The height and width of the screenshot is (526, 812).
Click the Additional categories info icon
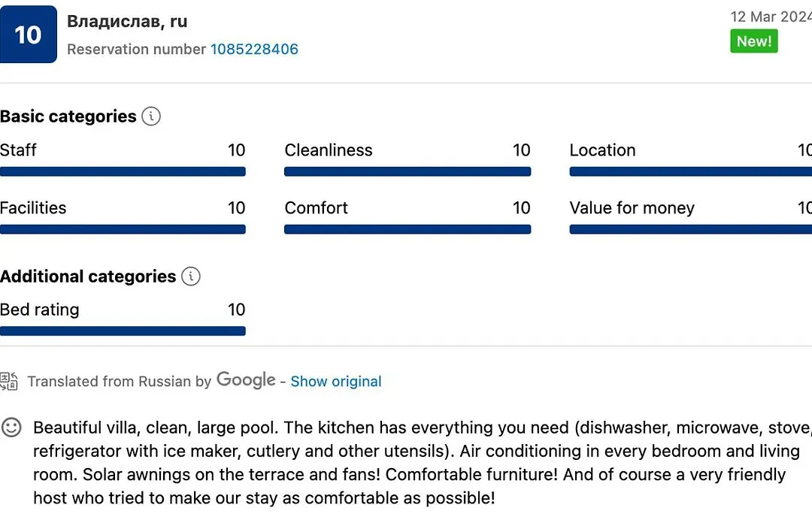pyautogui.click(x=190, y=276)
